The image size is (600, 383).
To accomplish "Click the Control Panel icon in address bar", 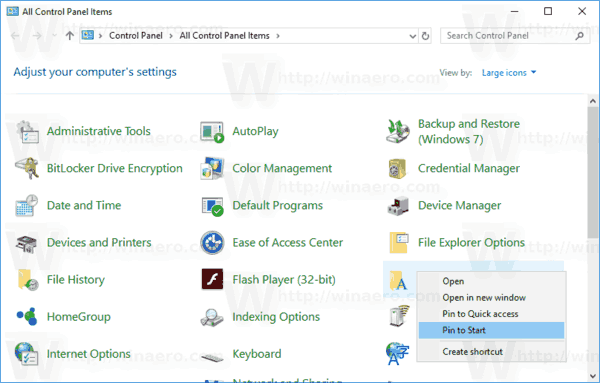I will [88, 36].
